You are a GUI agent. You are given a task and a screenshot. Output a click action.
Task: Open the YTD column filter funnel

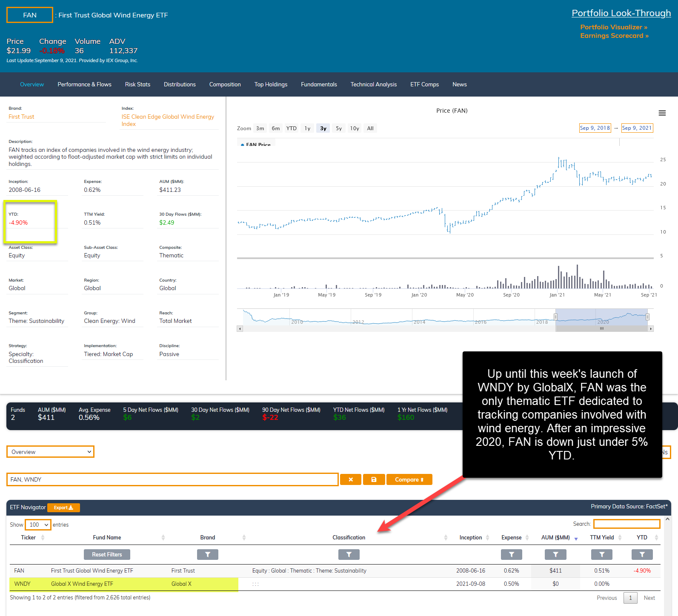pos(642,554)
